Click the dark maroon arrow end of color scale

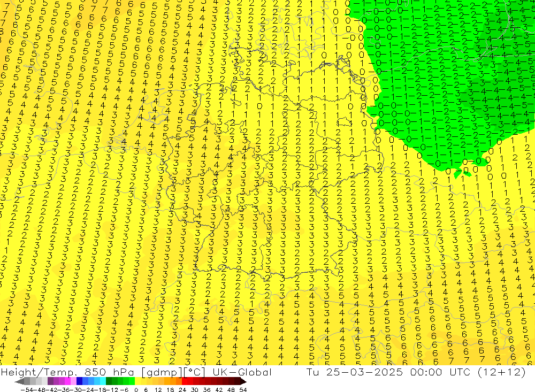point(243,381)
